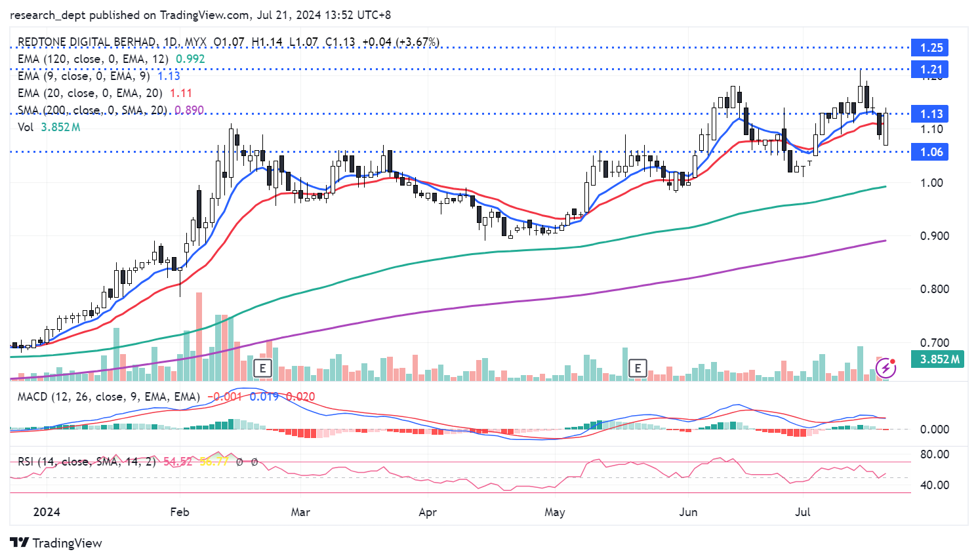Select the SMA 200 indicator legend
The width and height of the screenshot is (978, 560).
[92, 110]
